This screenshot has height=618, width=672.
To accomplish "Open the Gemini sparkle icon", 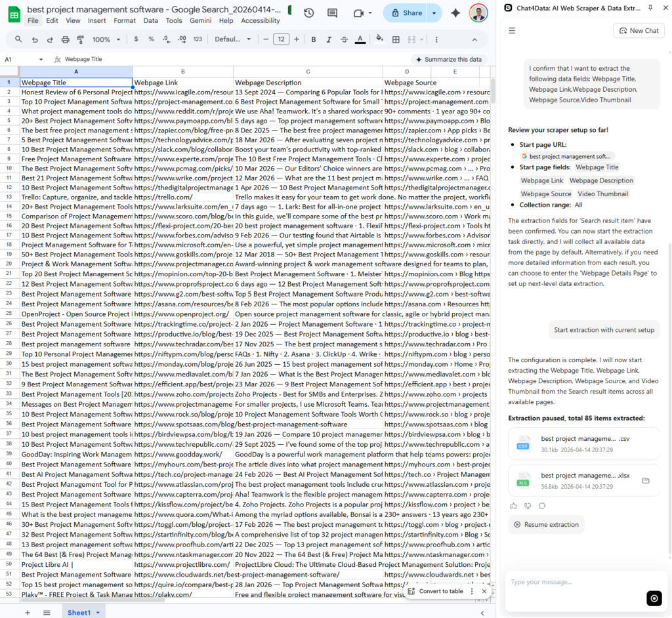I will (455, 13).
